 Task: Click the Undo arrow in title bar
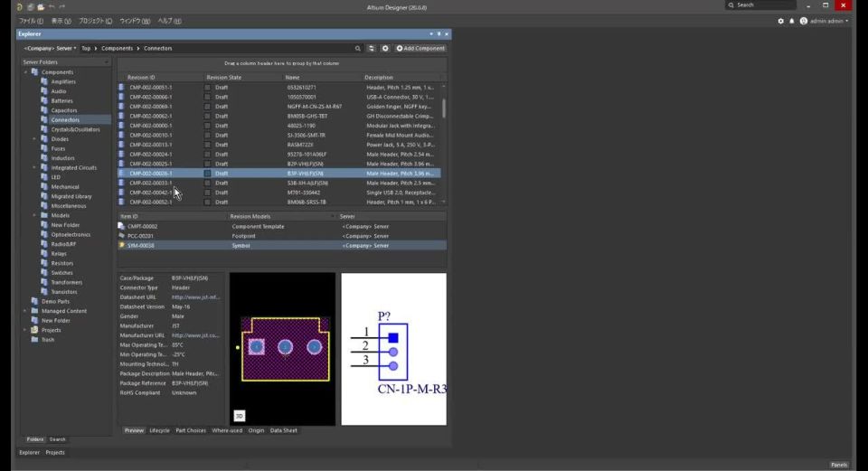[52, 7]
